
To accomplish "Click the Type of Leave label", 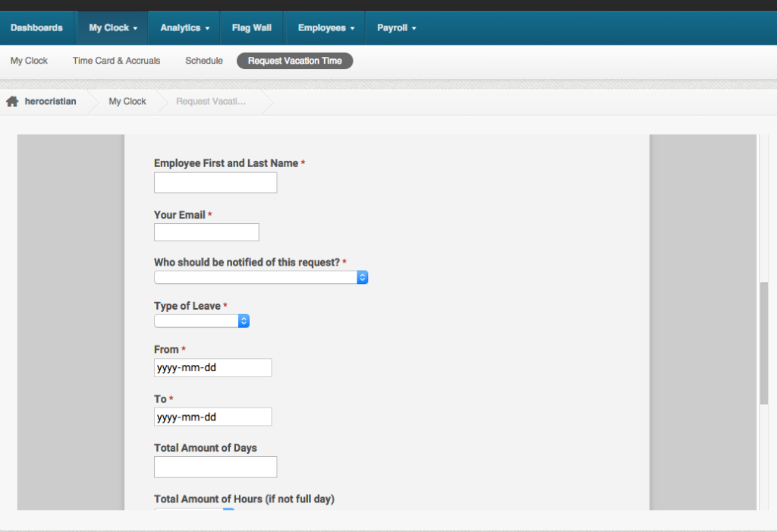I will tap(187, 306).
